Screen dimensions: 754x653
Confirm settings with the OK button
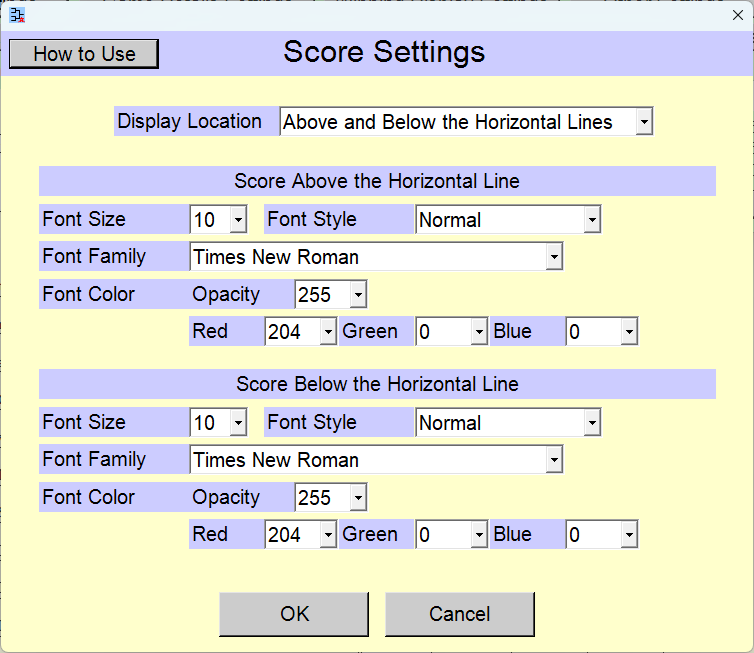click(x=294, y=614)
